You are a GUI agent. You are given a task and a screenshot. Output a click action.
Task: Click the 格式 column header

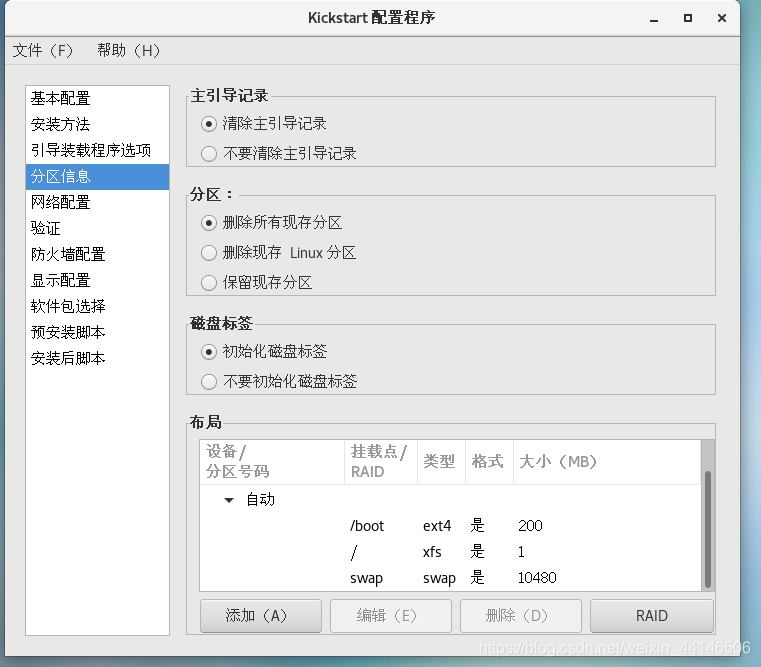coord(489,462)
